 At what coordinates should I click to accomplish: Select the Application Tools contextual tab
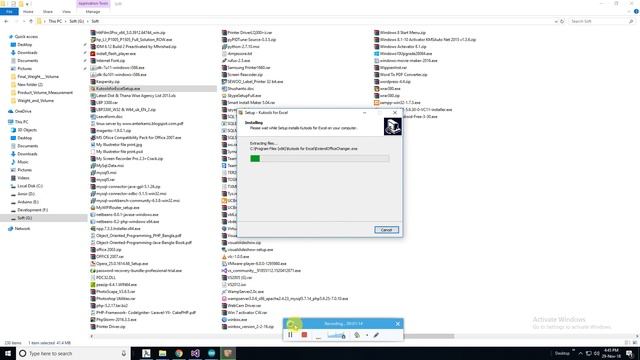click(x=93, y=3)
